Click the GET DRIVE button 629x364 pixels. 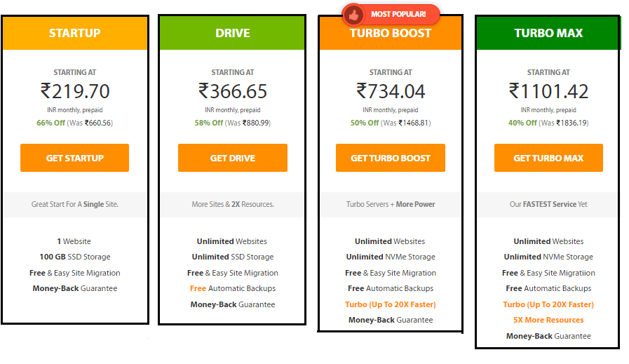pyautogui.click(x=233, y=158)
